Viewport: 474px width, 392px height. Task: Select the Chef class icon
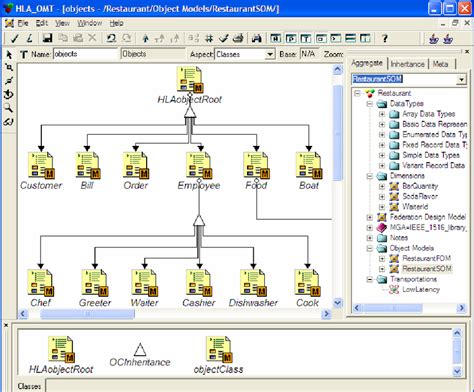41,283
